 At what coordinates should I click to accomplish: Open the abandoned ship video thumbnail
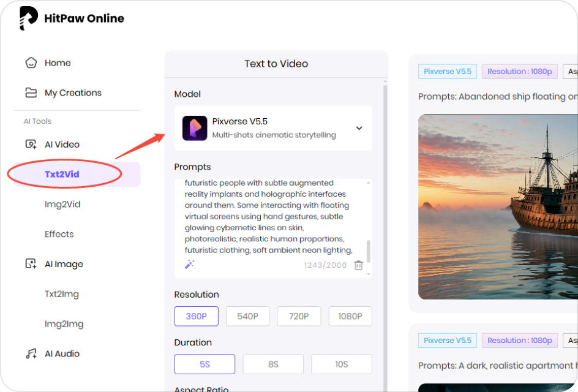pos(502,206)
